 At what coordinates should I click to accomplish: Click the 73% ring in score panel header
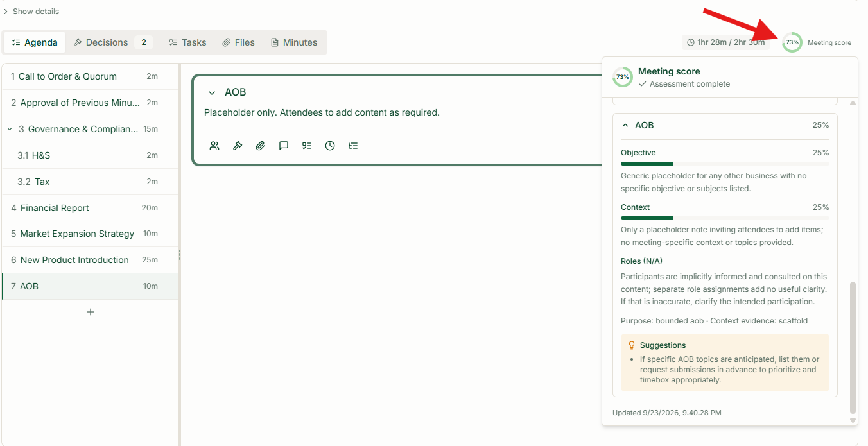coord(623,77)
